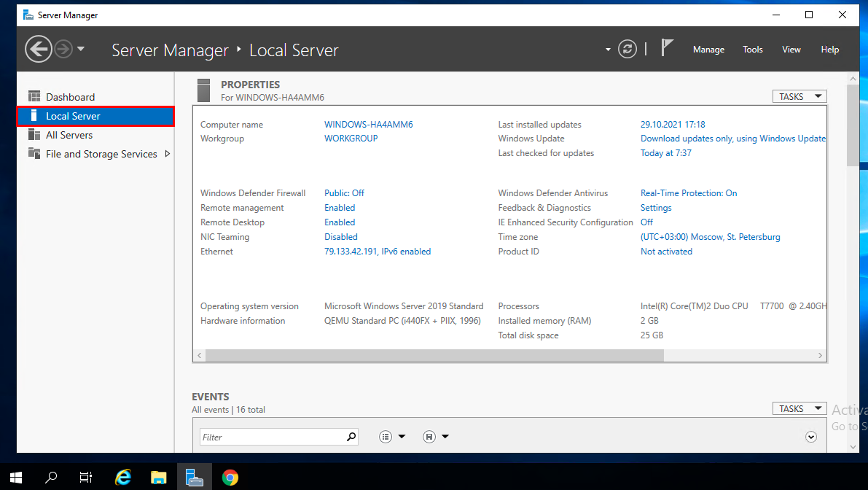Open Feedback & Diagnostics Settings link
This screenshot has width=868, height=490.
(656, 208)
